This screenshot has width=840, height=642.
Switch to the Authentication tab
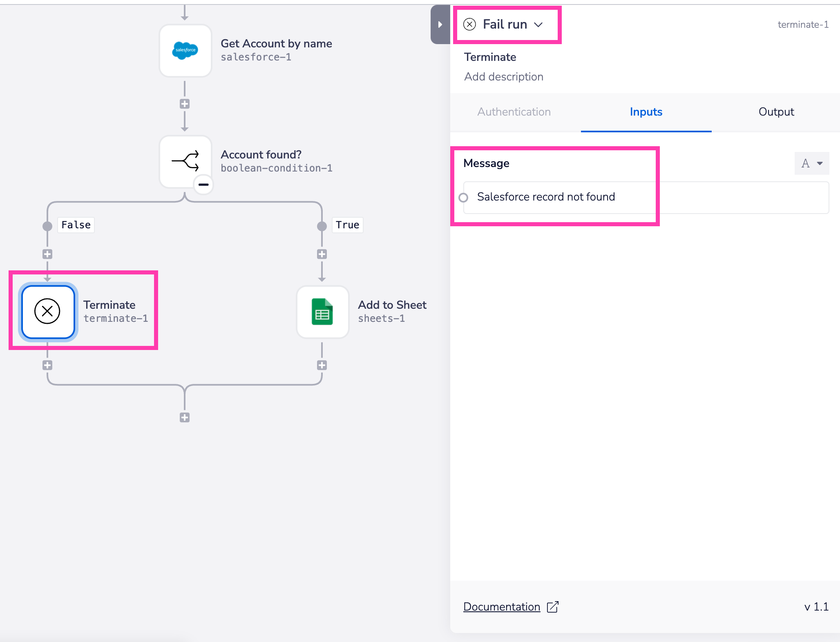(514, 112)
